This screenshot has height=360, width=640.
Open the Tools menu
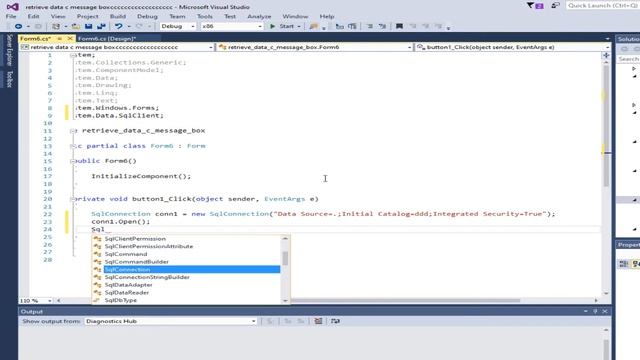tap(204, 16)
